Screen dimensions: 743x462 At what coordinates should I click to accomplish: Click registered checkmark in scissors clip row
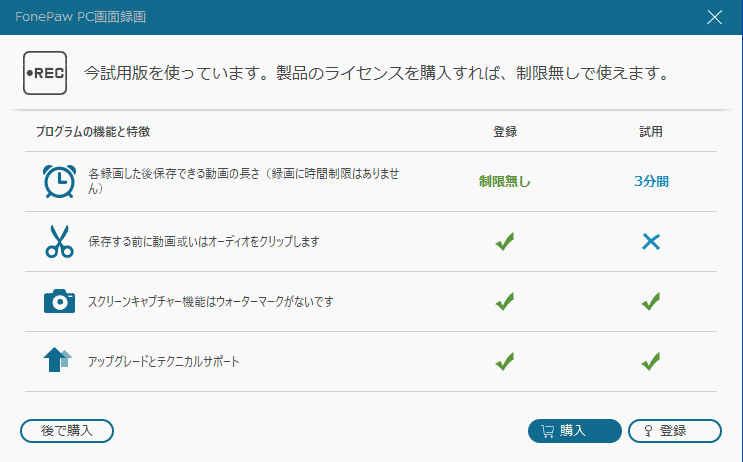(x=505, y=241)
